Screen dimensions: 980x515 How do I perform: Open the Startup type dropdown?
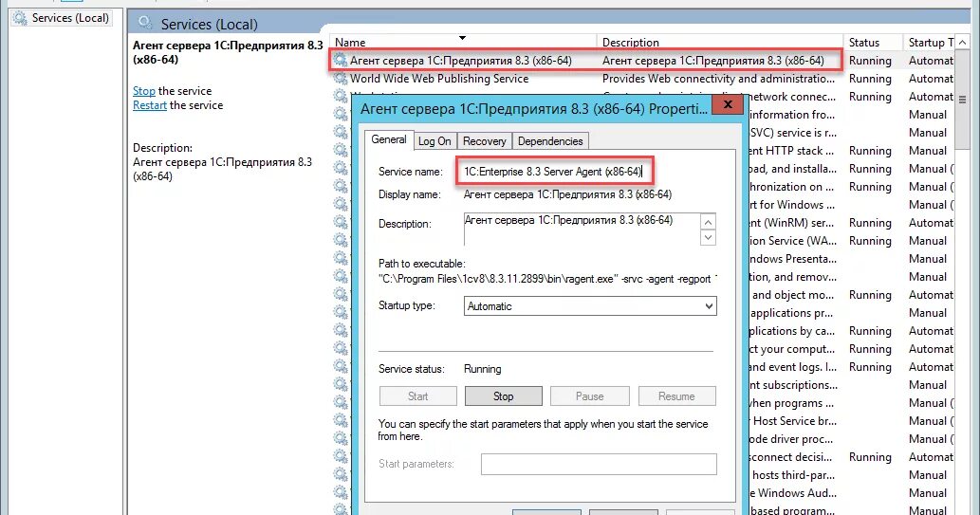[x=590, y=306]
